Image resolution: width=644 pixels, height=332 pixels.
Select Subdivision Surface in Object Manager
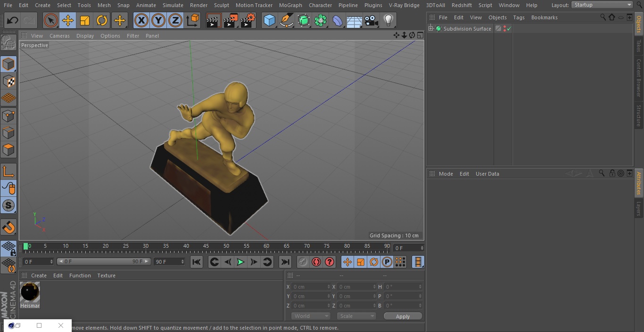click(x=467, y=29)
